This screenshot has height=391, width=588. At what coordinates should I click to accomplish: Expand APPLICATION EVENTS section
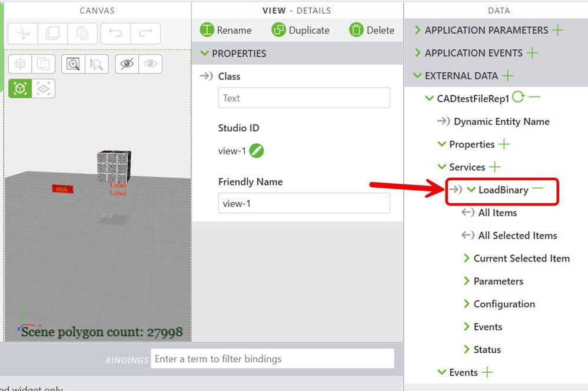click(x=417, y=53)
